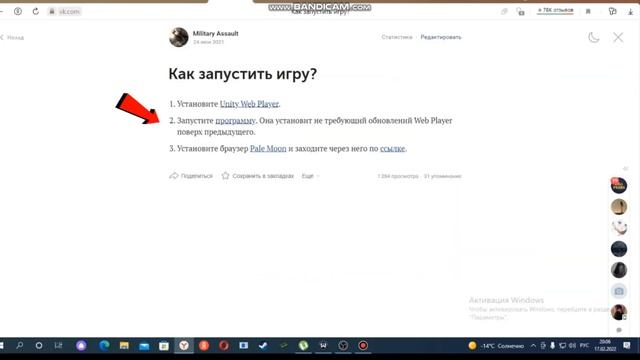
Task: Click the chat bubble icon below the sidebar avatars
Action: coord(619,330)
